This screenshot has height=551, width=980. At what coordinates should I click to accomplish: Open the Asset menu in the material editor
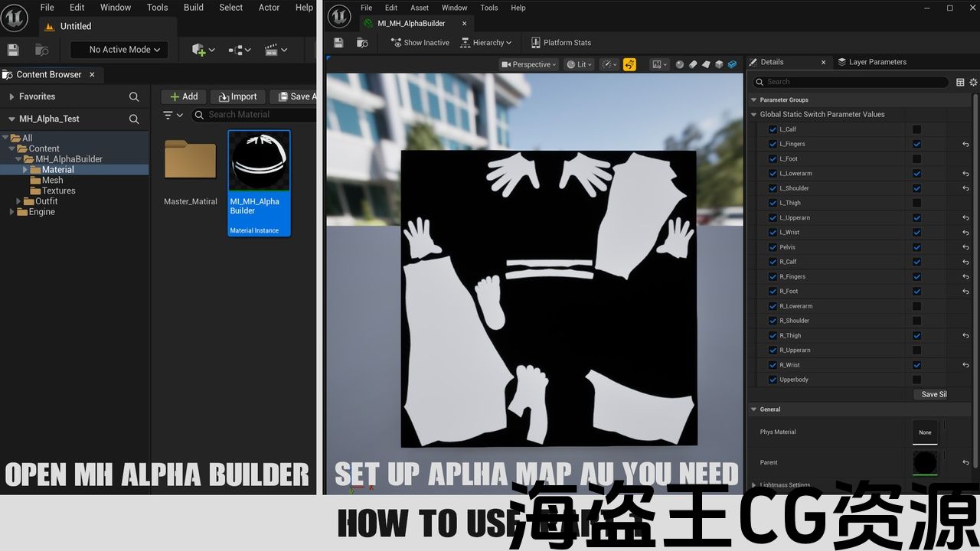pos(420,8)
